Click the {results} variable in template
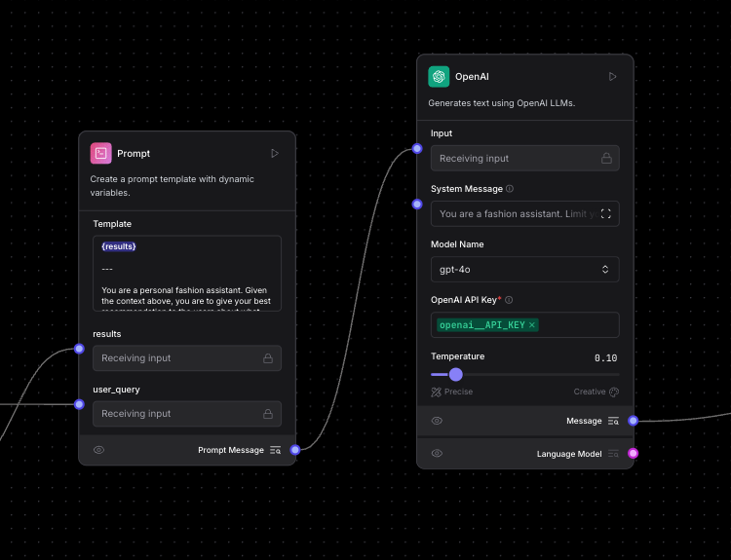Viewport: 731px width, 560px height. (x=118, y=246)
